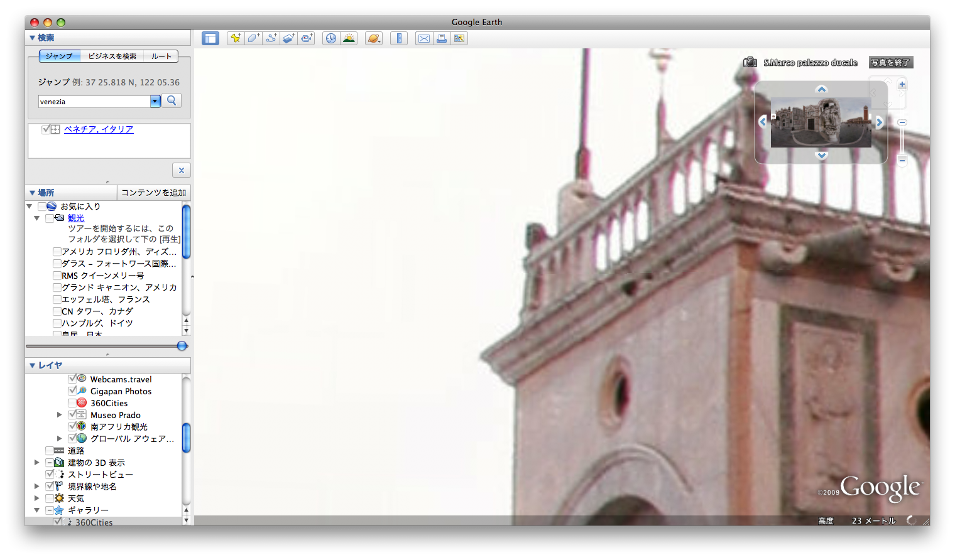
Task: Add a path from toolbar
Action: 271,38
